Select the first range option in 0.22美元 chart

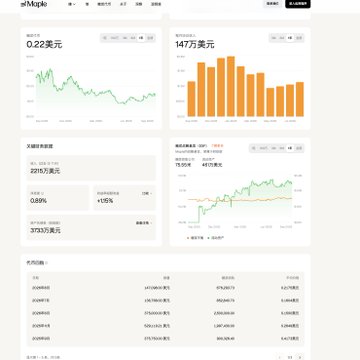tap(105, 38)
